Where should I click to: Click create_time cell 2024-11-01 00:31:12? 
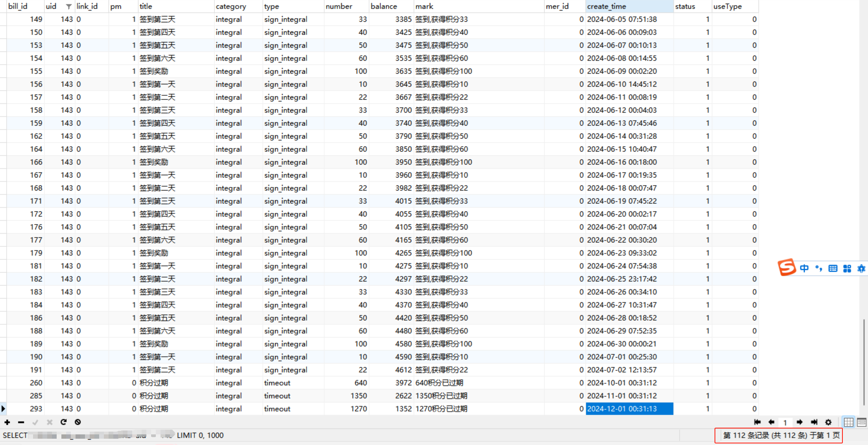pos(630,396)
